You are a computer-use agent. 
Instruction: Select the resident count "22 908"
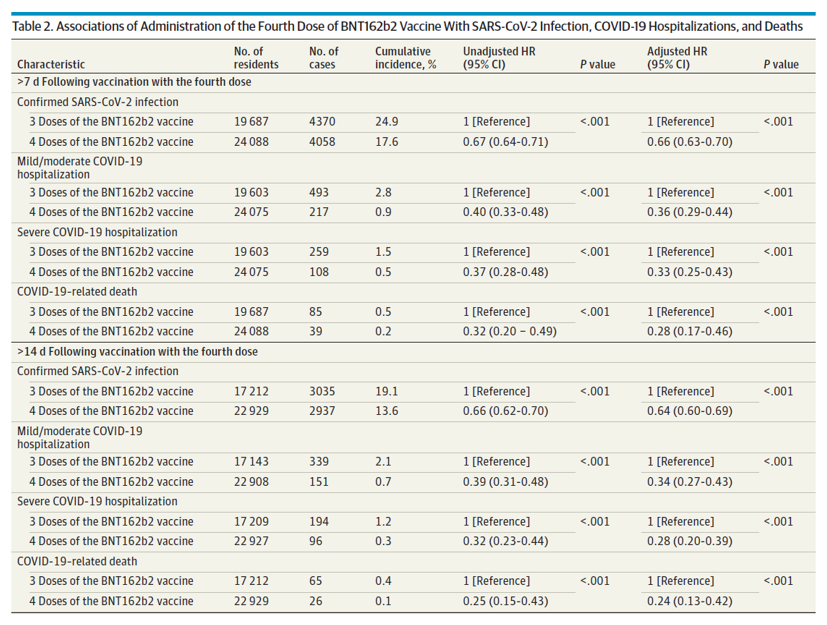pyautogui.click(x=252, y=482)
